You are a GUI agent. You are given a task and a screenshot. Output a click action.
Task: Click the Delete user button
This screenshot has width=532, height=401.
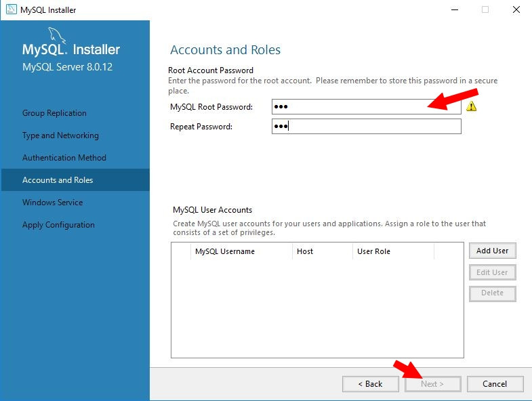point(492,293)
